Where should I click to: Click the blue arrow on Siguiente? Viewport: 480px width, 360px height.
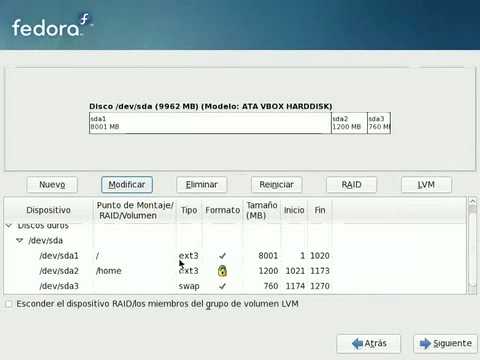426,343
